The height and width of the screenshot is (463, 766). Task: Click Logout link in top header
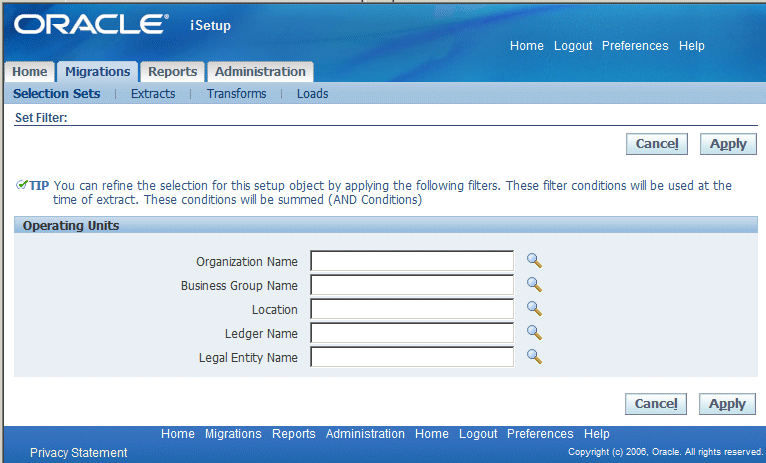tap(573, 46)
